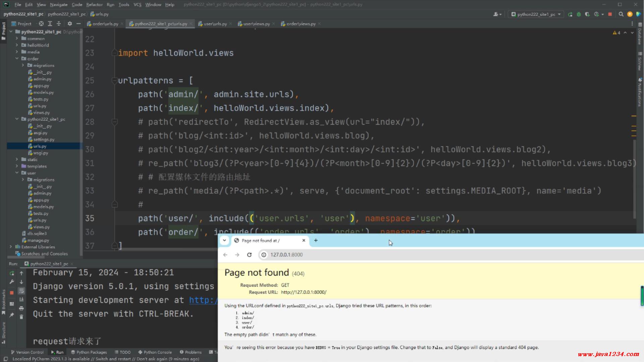Fold the urlpatterns block on line 25

pyautogui.click(x=114, y=80)
